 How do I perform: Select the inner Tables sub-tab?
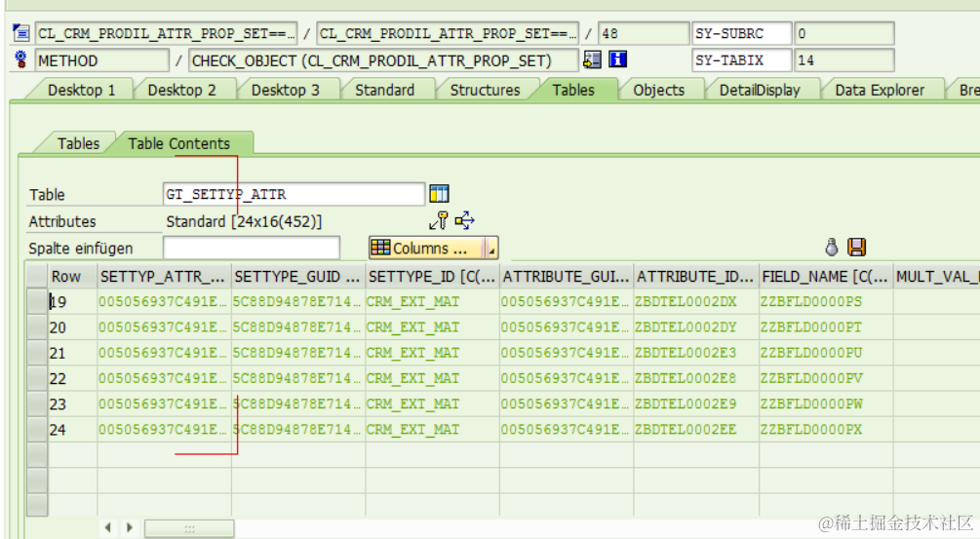(x=78, y=143)
